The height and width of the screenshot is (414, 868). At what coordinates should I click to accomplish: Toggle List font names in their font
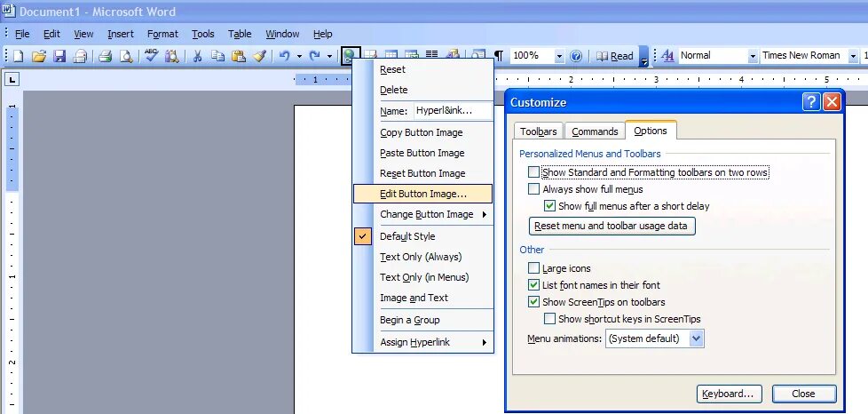coord(533,285)
